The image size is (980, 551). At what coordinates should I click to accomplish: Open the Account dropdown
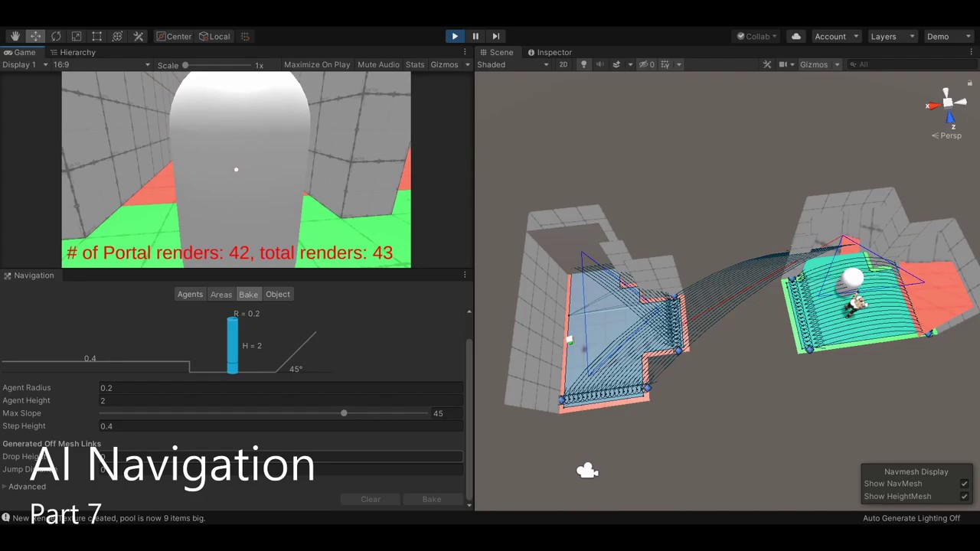[836, 36]
